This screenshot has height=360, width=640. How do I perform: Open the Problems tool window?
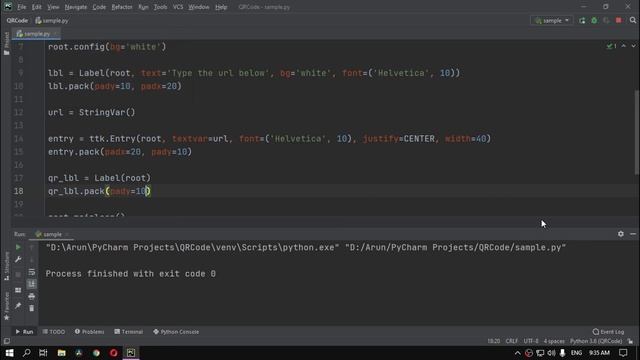tap(89, 332)
